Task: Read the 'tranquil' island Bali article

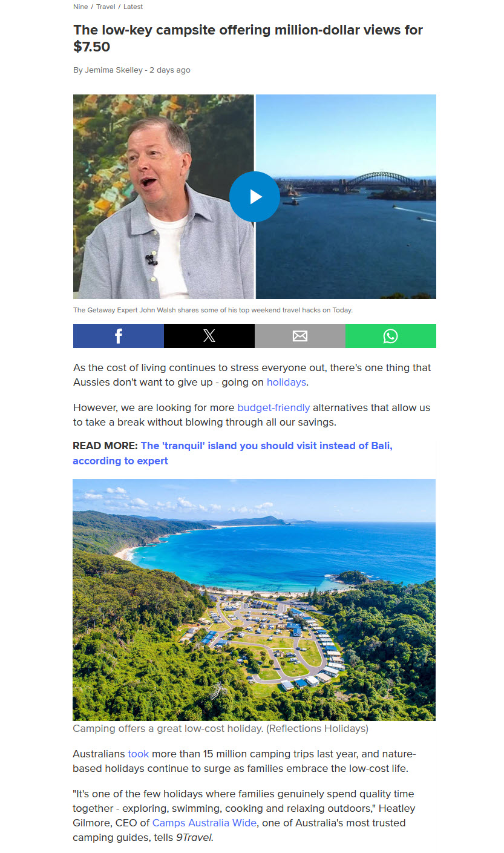Action: coord(232,453)
